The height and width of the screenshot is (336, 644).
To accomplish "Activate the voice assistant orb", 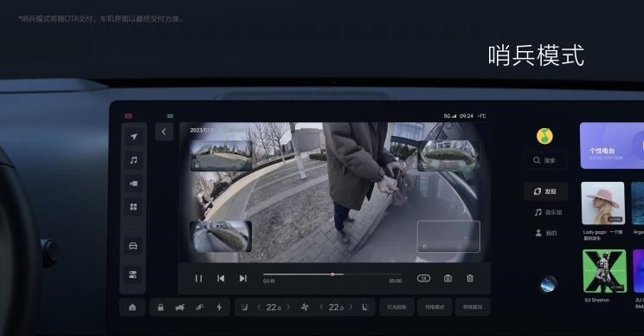I will (x=548, y=284).
